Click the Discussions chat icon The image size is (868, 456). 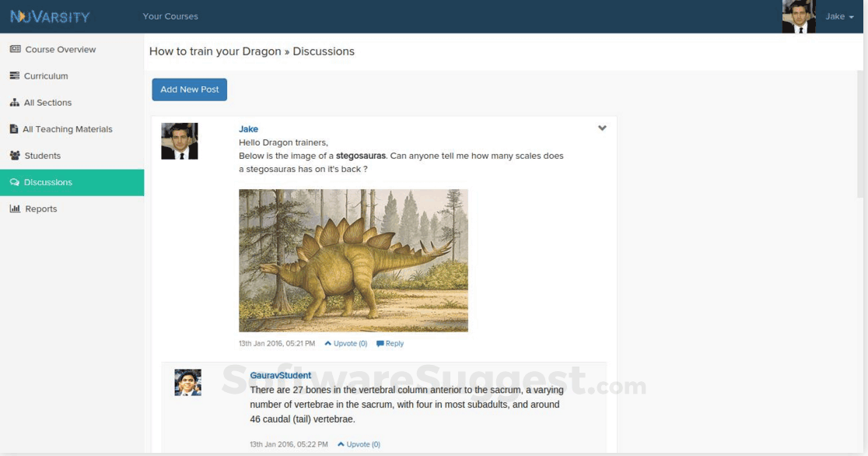(x=15, y=182)
